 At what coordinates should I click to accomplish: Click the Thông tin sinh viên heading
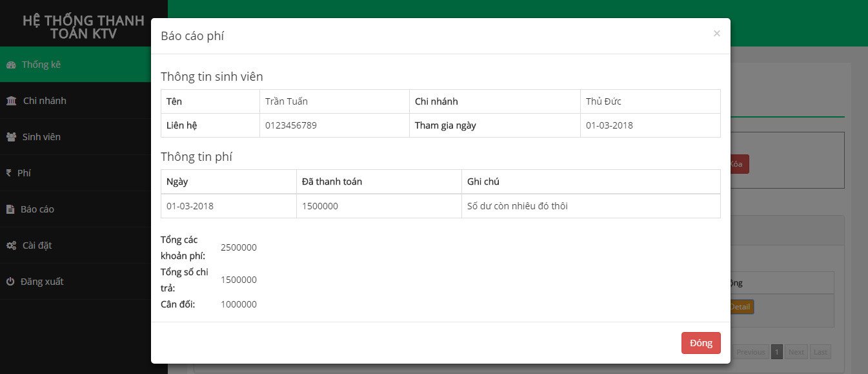(x=212, y=76)
